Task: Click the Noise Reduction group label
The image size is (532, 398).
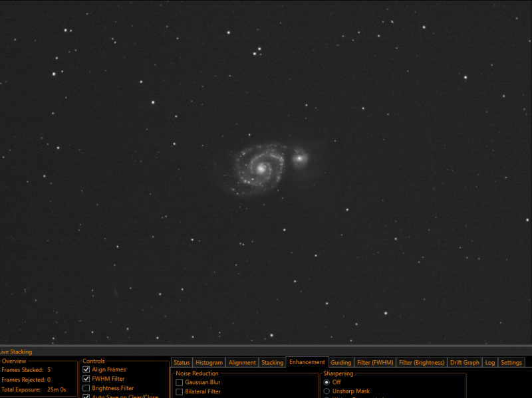Action: pyautogui.click(x=197, y=373)
